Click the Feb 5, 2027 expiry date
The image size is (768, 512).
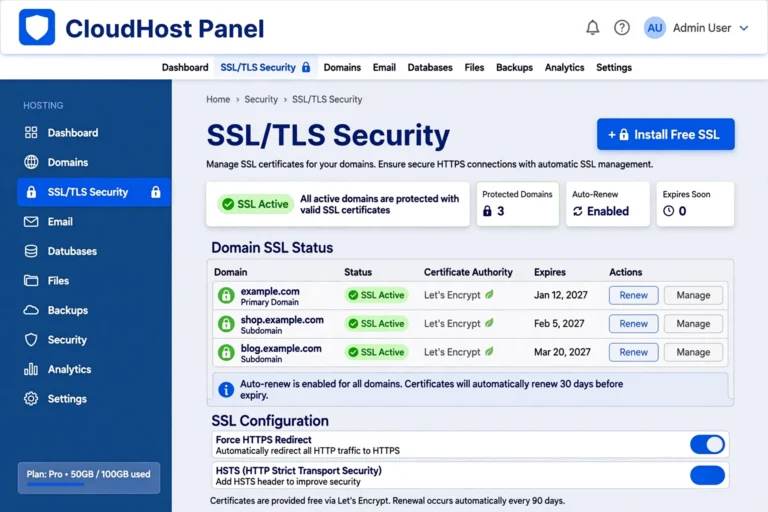559,323
